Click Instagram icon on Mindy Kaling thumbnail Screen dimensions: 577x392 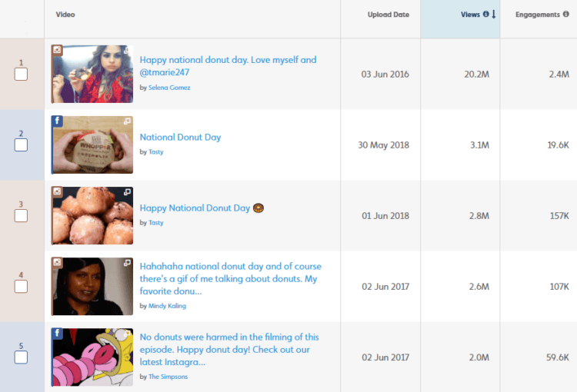pyautogui.click(x=57, y=262)
